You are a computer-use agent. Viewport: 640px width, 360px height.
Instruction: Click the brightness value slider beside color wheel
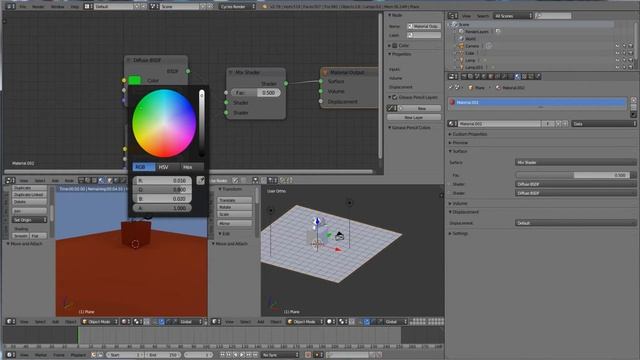[202, 123]
